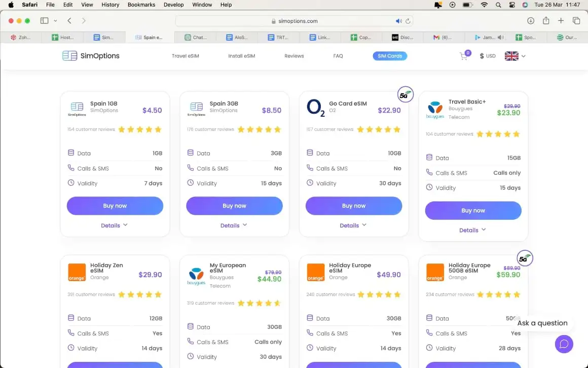Open a new tab with plus icon

click(561, 21)
